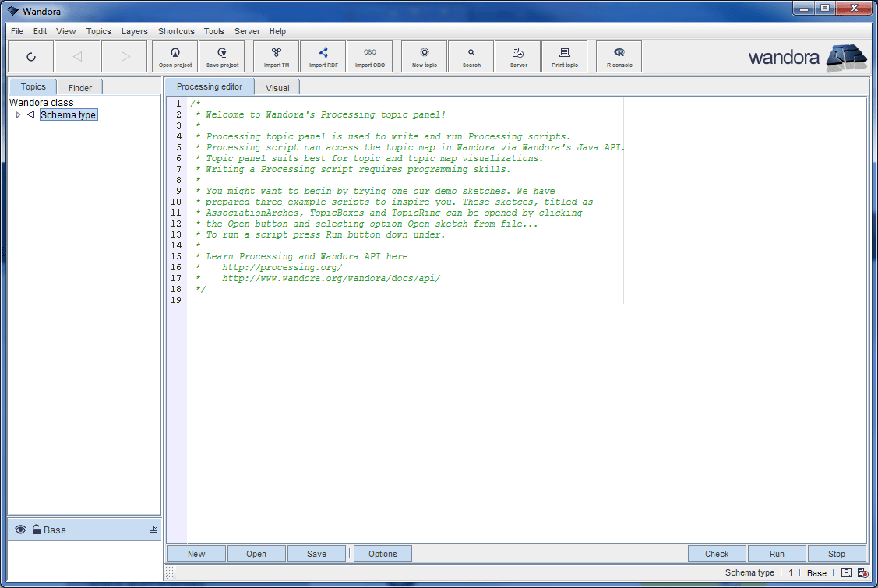878x588 pixels.
Task: Open a project with the Open project icon
Action: point(175,55)
